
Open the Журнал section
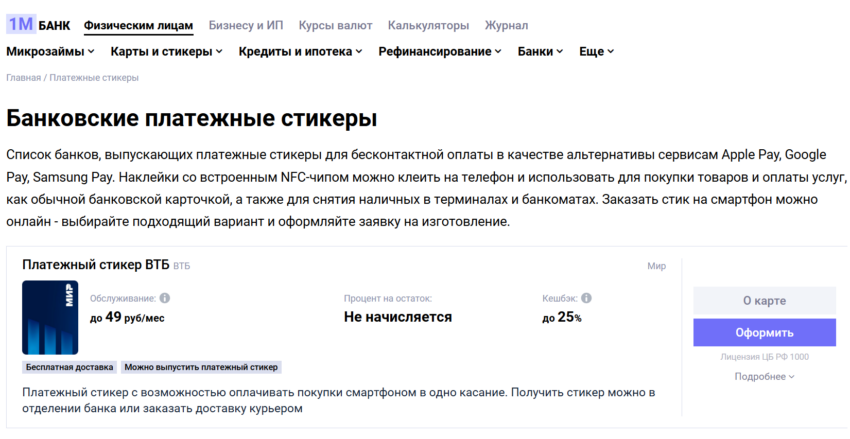click(x=506, y=25)
